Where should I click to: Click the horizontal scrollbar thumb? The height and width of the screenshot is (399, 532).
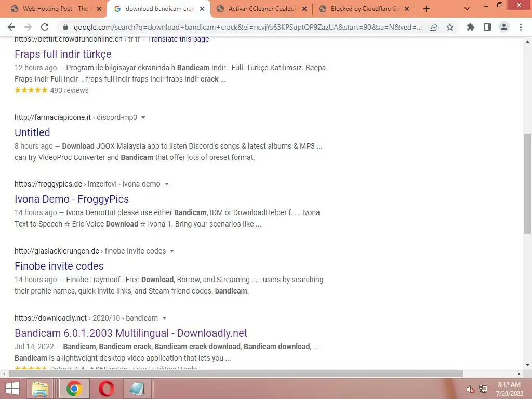pos(236,374)
